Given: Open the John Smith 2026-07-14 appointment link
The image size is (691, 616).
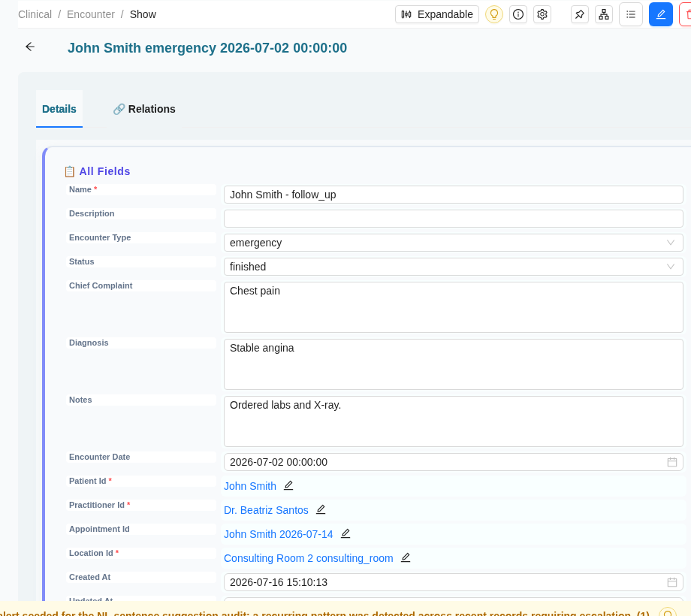Looking at the screenshot, I should pyautogui.click(x=279, y=534).
